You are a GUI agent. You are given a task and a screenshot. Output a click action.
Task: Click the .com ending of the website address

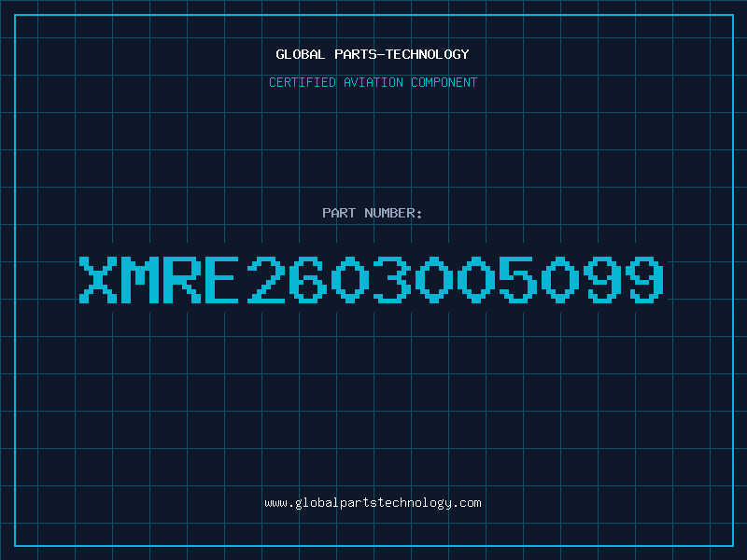pos(466,503)
